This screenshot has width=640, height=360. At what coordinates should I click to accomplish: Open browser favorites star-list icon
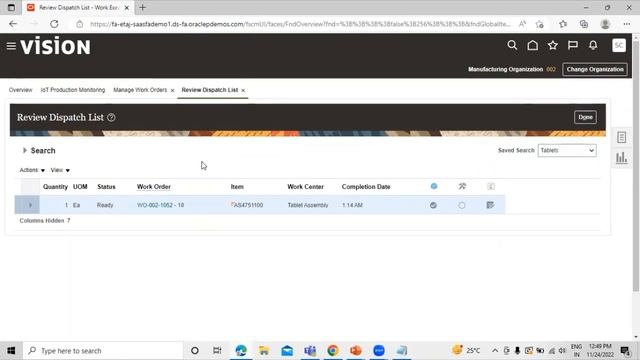coord(563,24)
